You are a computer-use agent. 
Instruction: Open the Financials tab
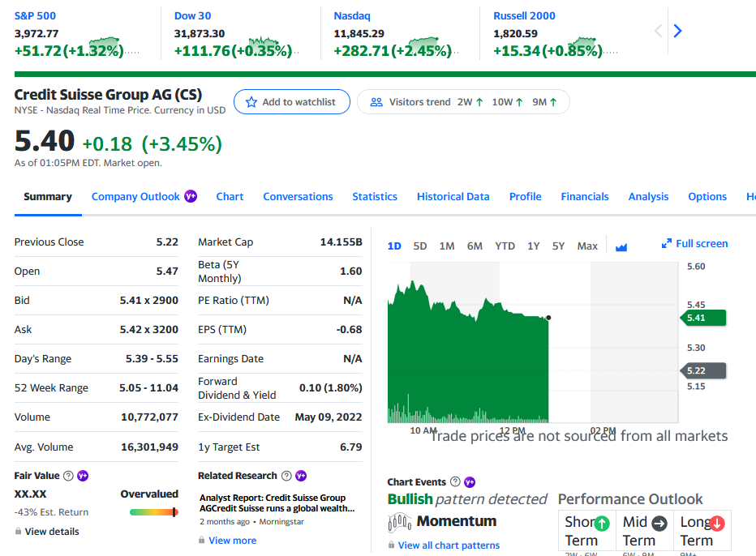point(585,197)
